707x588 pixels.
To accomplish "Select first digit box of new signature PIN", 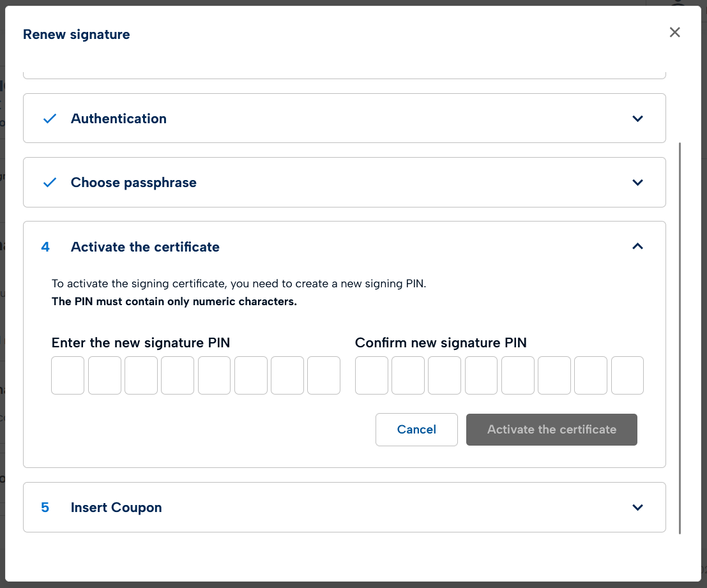I will (x=68, y=375).
